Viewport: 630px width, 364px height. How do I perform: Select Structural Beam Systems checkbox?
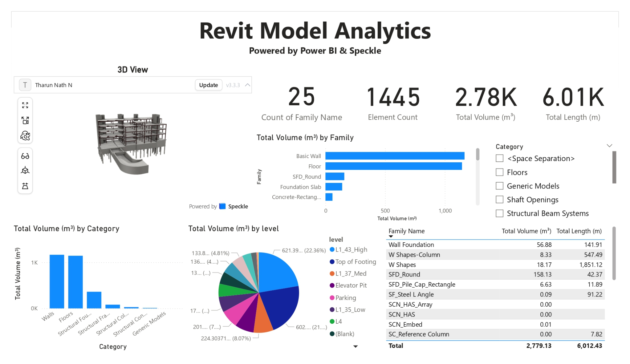click(499, 213)
